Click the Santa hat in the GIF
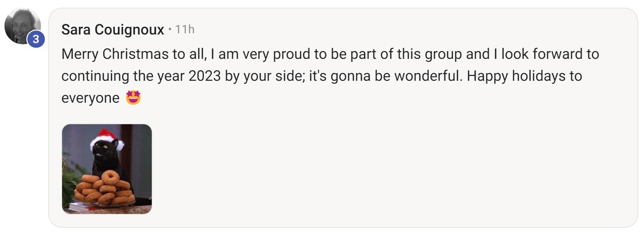Viewport: 644px width, 233px height. coord(105,138)
